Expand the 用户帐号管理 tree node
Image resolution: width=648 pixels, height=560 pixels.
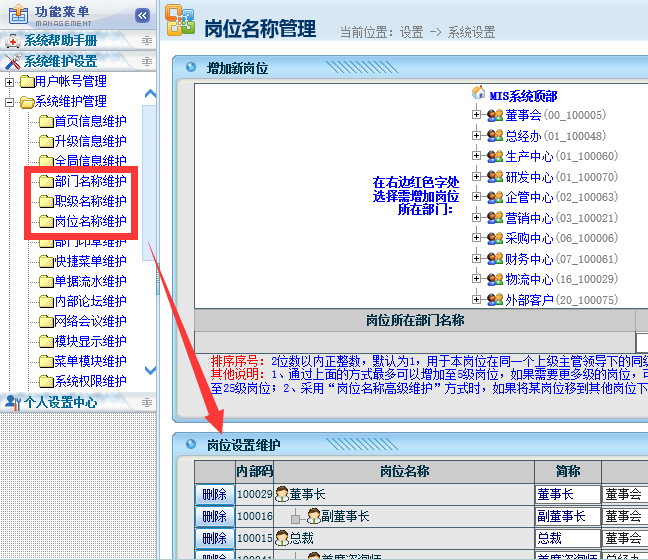(10, 81)
